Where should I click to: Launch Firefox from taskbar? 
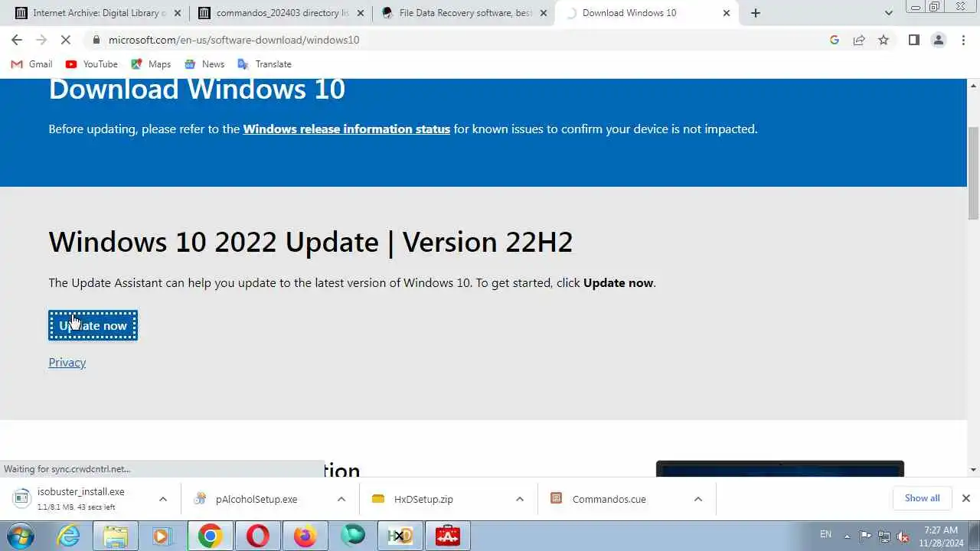point(305,536)
